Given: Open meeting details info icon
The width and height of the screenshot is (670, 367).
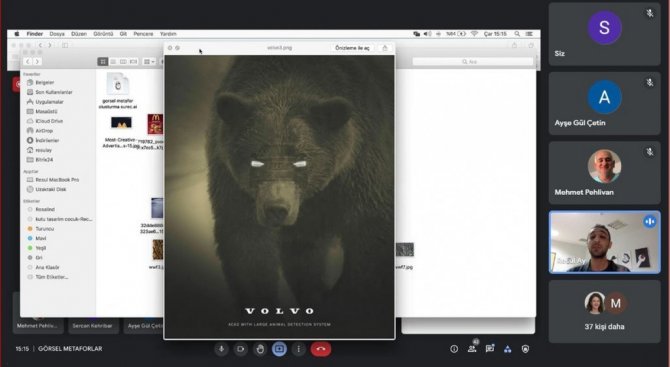Looking at the screenshot, I should (x=454, y=349).
